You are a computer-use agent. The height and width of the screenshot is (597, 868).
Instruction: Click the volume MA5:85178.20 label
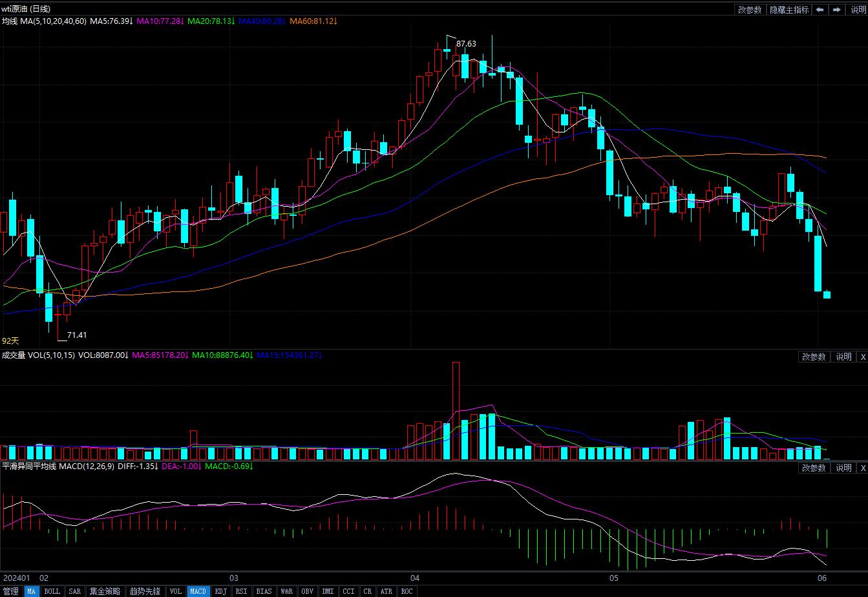point(160,355)
